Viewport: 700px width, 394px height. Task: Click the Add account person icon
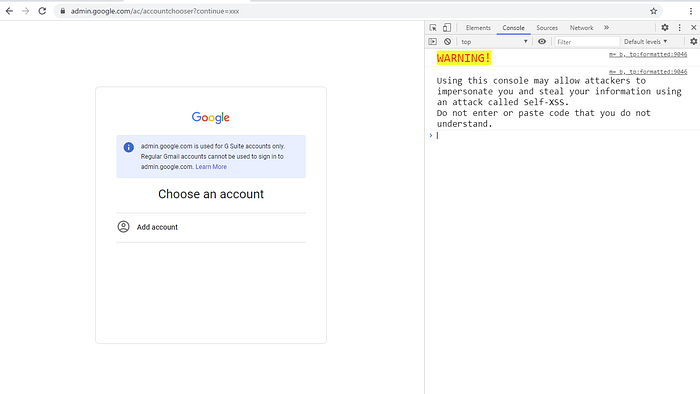[x=123, y=227]
